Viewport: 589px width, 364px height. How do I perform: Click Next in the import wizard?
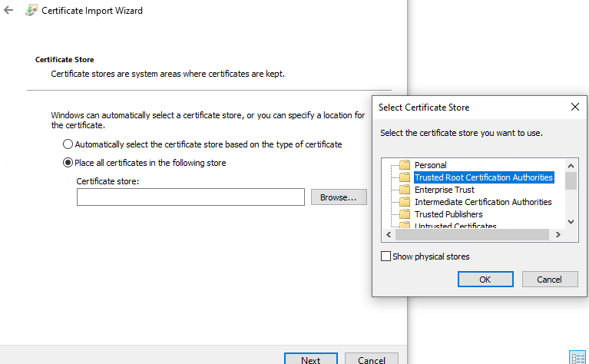click(x=311, y=359)
